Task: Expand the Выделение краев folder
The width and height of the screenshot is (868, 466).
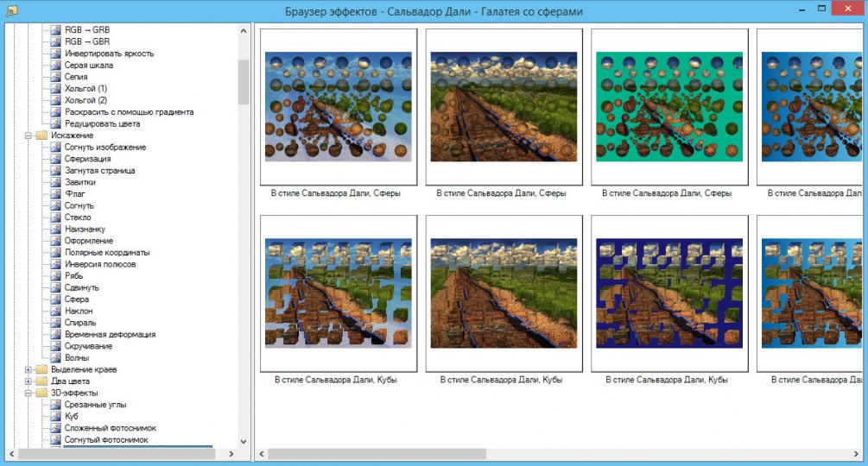Action: 29,369
